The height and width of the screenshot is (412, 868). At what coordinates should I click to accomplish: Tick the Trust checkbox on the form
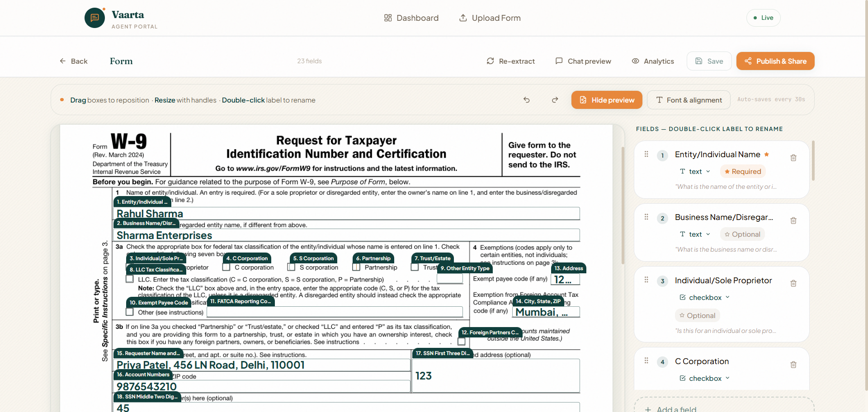click(415, 267)
